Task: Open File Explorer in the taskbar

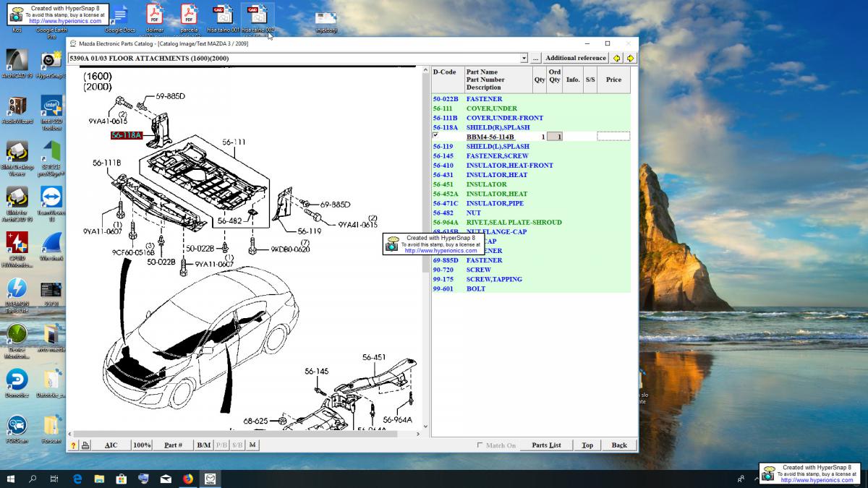Action: coord(99,479)
